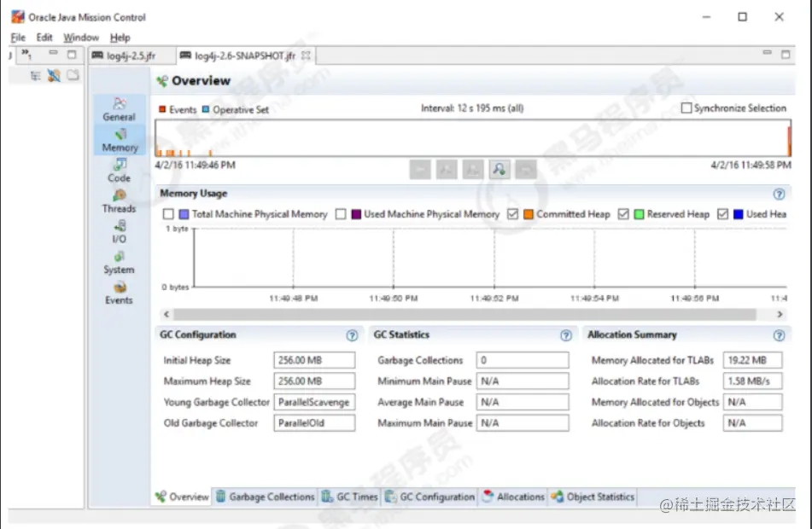Open the Window menu
Image resolution: width=812 pixels, height=529 pixels.
(81, 38)
